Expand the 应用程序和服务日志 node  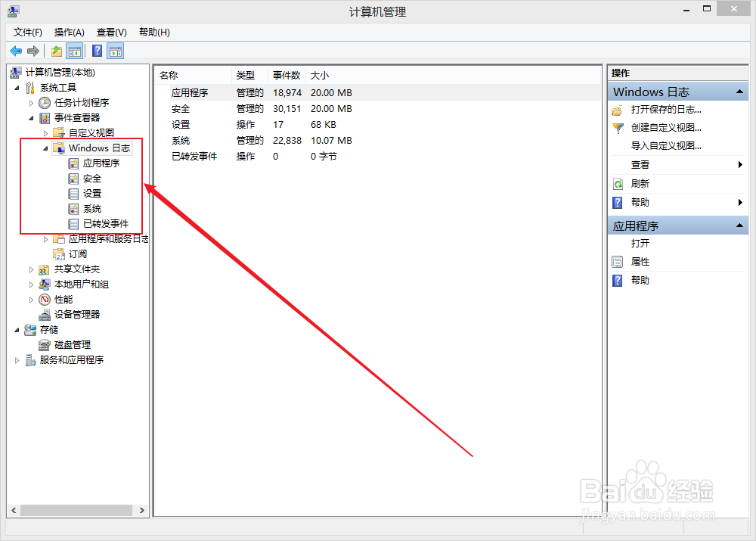(46, 239)
